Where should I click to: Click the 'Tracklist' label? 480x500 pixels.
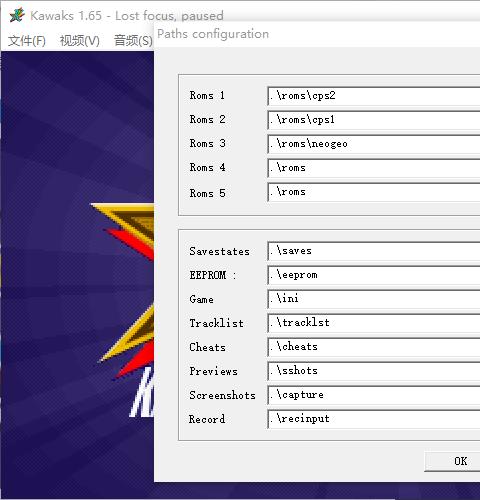pos(216,323)
